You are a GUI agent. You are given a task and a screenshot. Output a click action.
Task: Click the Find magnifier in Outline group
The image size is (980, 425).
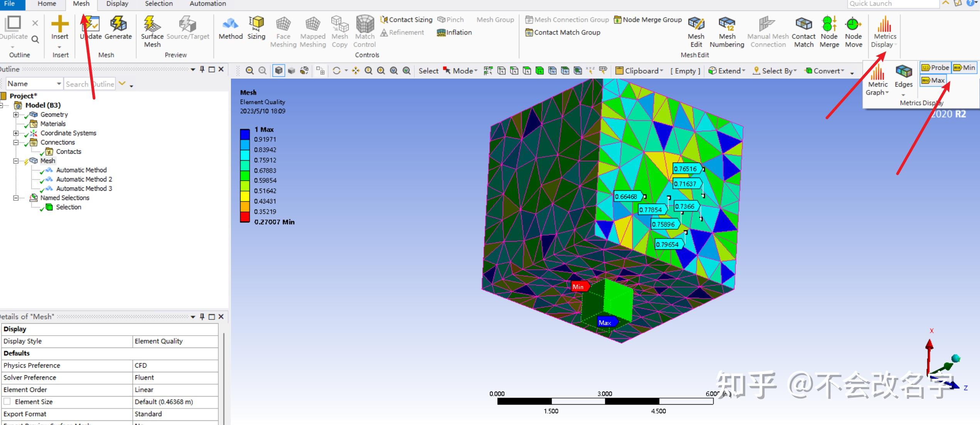pos(35,39)
